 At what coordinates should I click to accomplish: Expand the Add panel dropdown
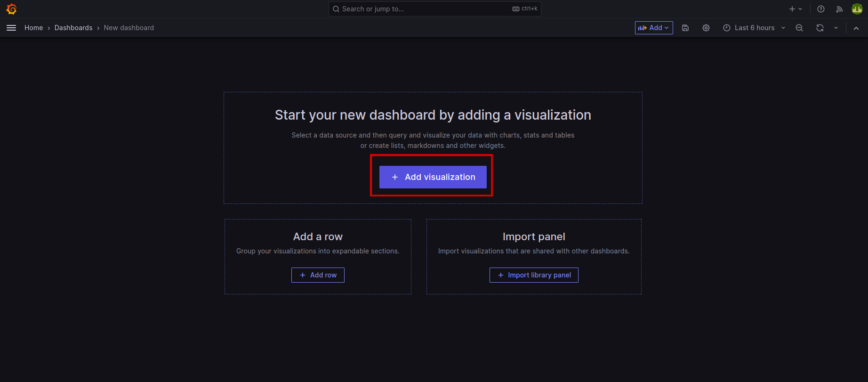(x=654, y=28)
